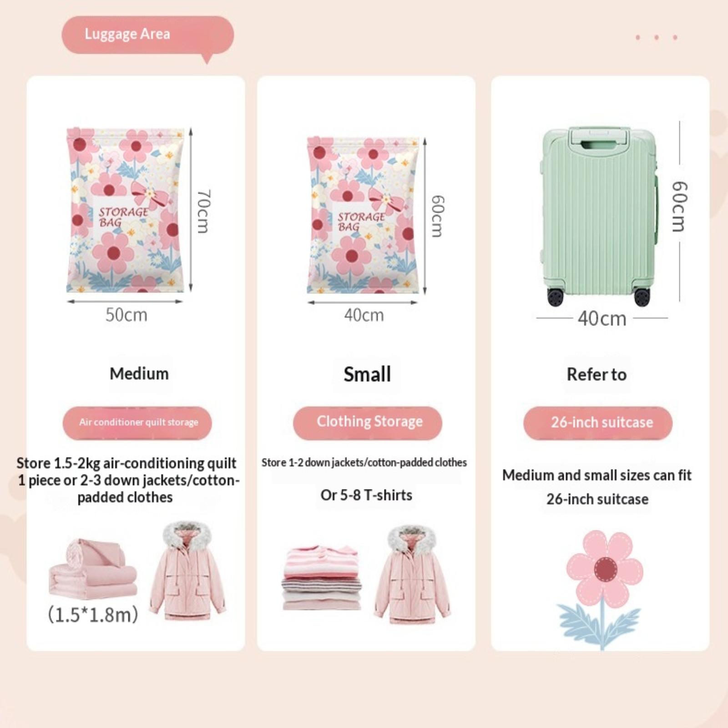Click the Clothing Storage pill button
Screen dimensions: 728x728
pos(368,423)
